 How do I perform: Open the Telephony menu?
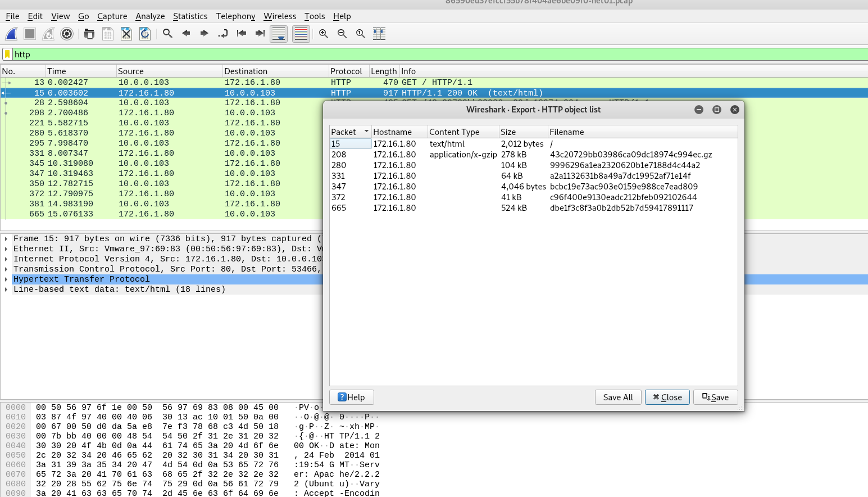[235, 16]
